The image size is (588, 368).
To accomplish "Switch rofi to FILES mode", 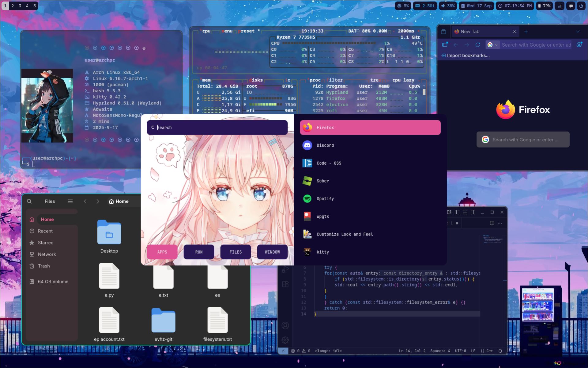I will click(x=236, y=252).
